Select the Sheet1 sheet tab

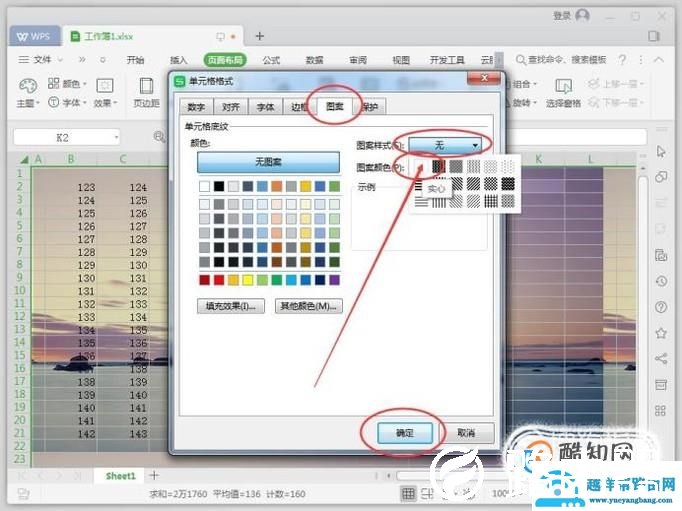120,476
